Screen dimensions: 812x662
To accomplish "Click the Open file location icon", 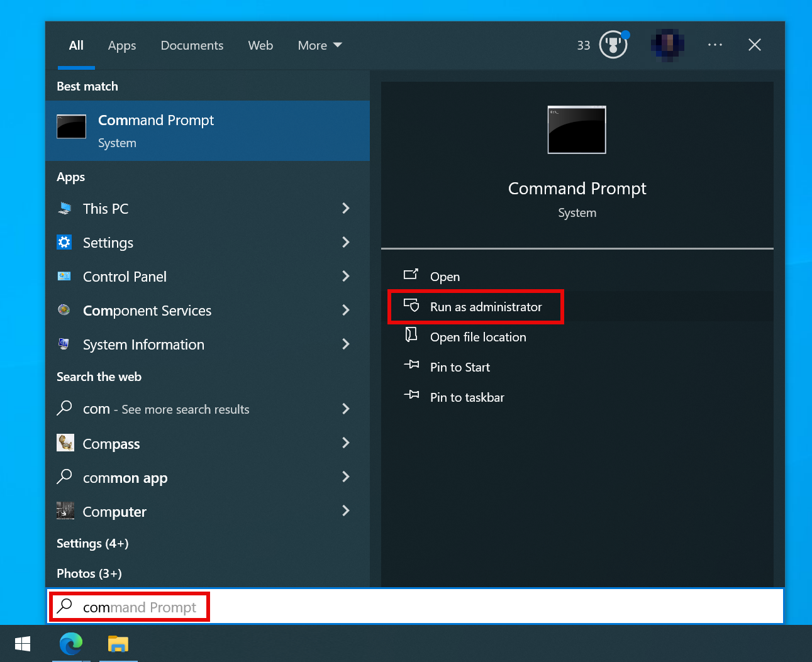I will pos(411,334).
